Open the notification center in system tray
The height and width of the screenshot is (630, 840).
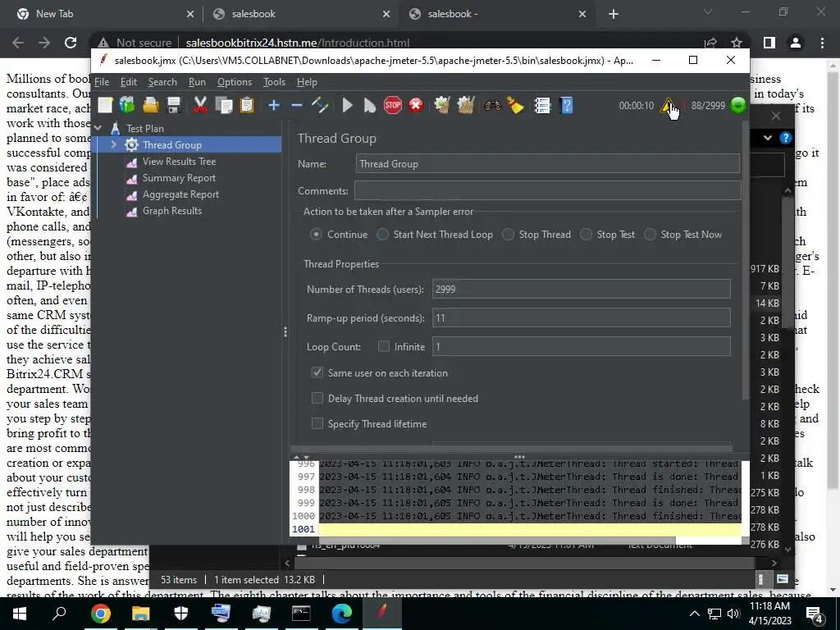click(815, 614)
